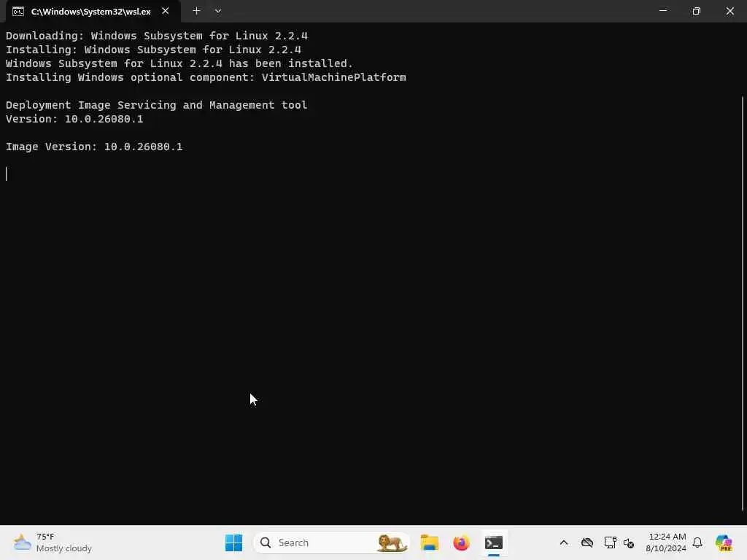Viewport: 747px width, 560px height.
Task: Click the line 'Image Version: 10.0.26080.1'
Action: coord(94,147)
